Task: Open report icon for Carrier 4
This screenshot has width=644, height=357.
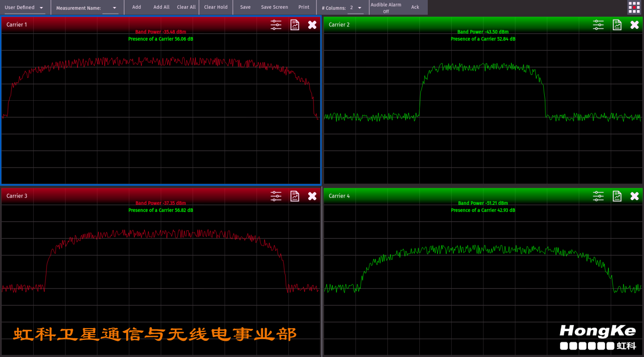Action: [x=617, y=196]
